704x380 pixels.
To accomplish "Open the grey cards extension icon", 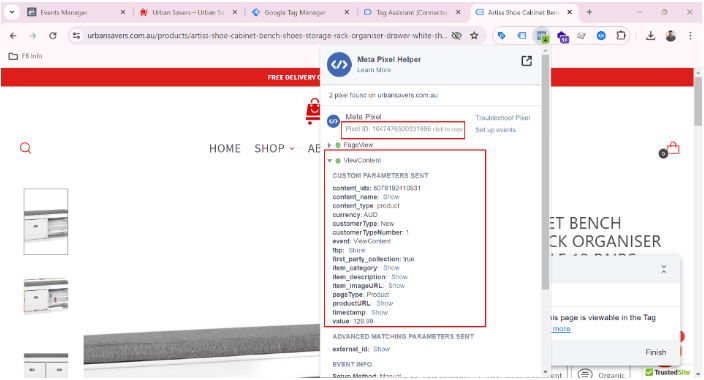I will (581, 35).
